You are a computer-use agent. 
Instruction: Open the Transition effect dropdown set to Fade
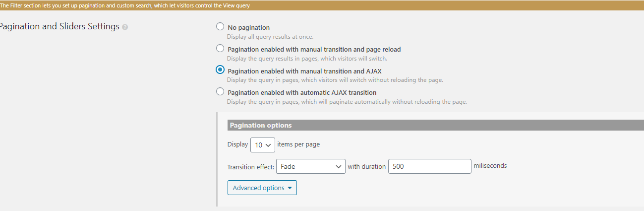pos(311,166)
